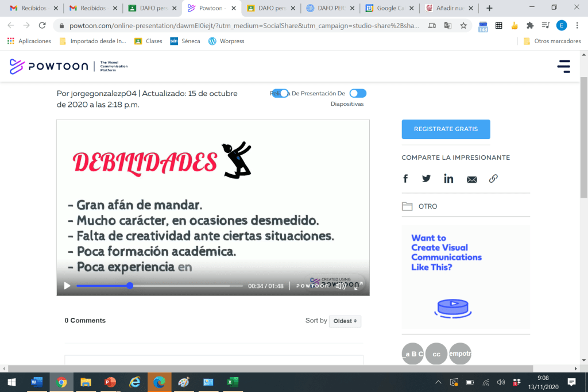Click the LinkedIn share icon
Screen dimensions: 588x392
[448, 179]
